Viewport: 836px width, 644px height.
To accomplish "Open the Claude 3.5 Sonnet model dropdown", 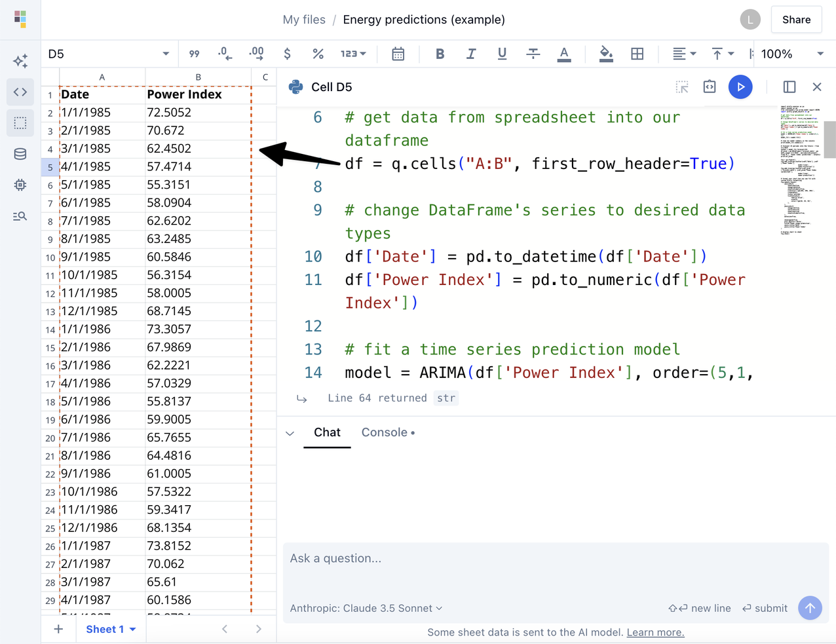I will pos(366,609).
